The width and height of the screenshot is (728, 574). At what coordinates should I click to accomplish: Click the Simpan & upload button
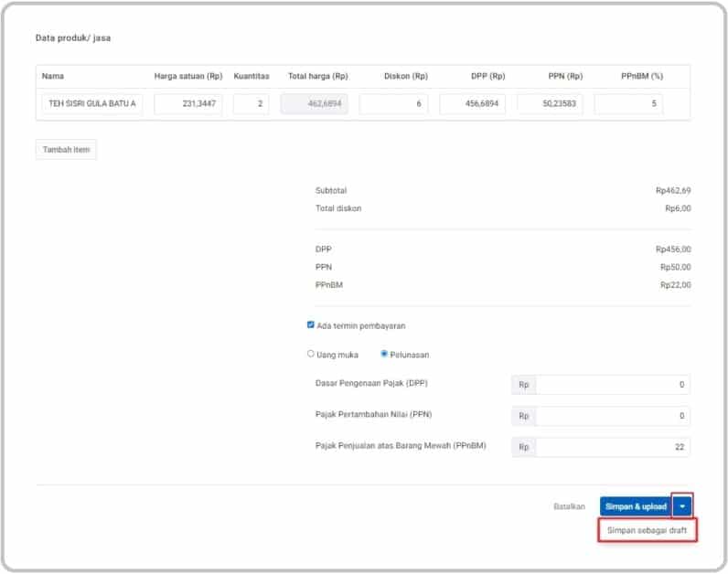(636, 506)
